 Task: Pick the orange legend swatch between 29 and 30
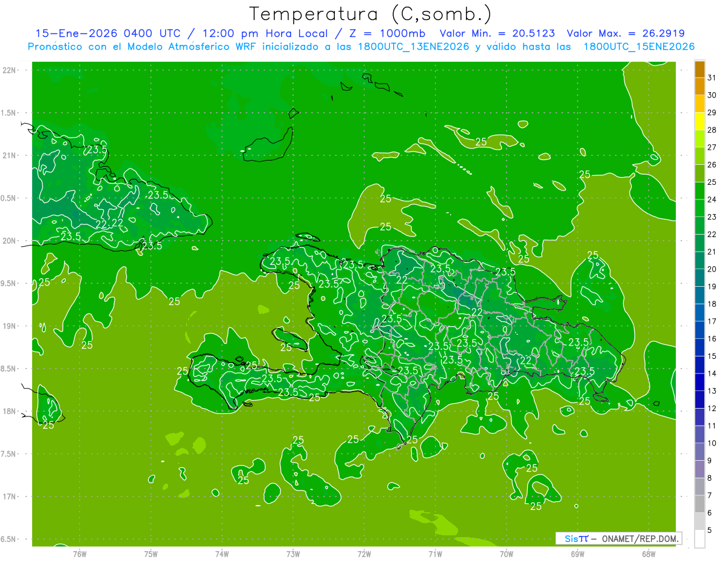699,104
